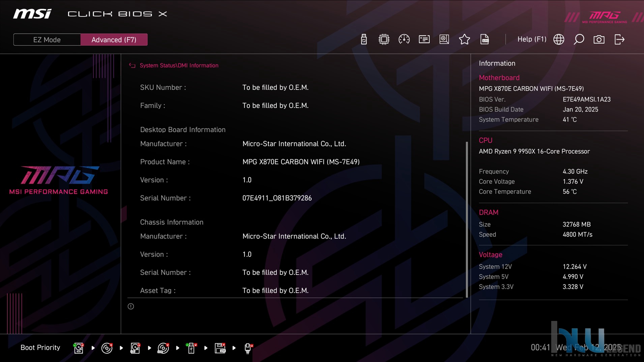
Task: Click the 'Motherboard' section heading
Action: pos(499,78)
